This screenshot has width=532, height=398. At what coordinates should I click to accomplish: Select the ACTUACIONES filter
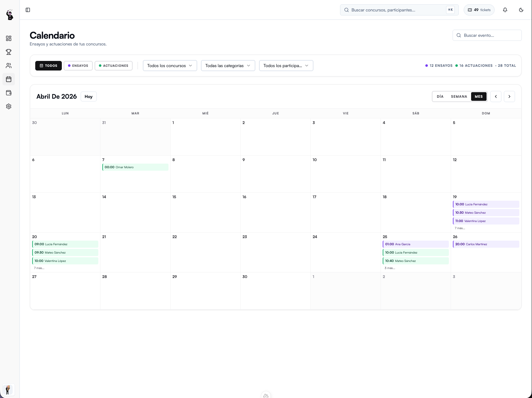(x=113, y=66)
